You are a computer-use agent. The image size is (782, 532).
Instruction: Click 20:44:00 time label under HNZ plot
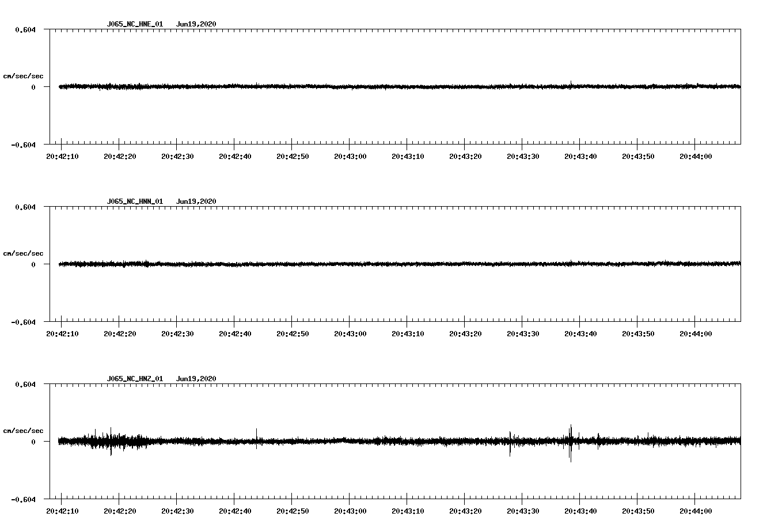click(x=696, y=511)
